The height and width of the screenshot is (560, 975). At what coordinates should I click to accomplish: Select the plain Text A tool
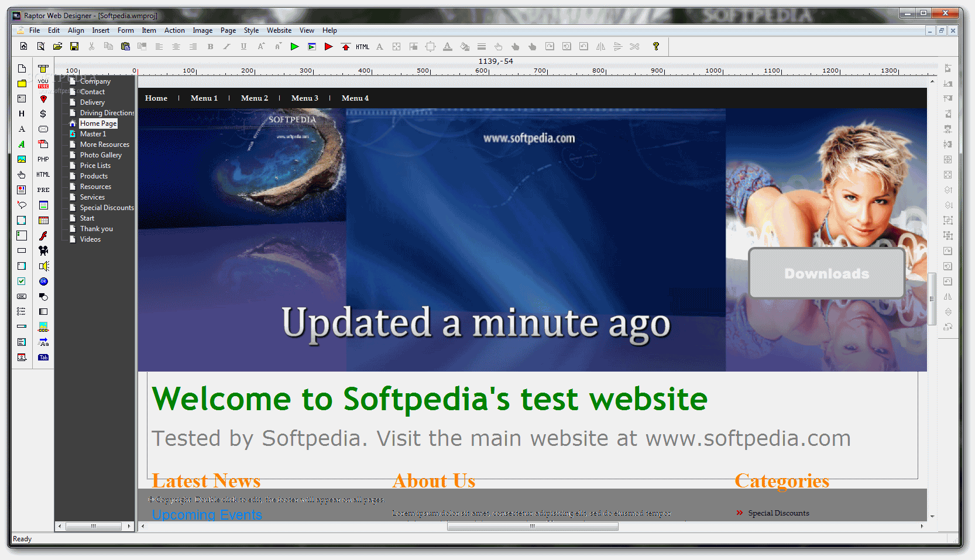coord(22,129)
